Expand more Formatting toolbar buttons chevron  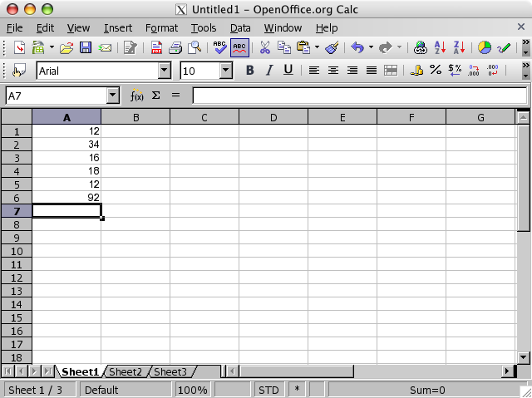pyautogui.click(x=525, y=66)
